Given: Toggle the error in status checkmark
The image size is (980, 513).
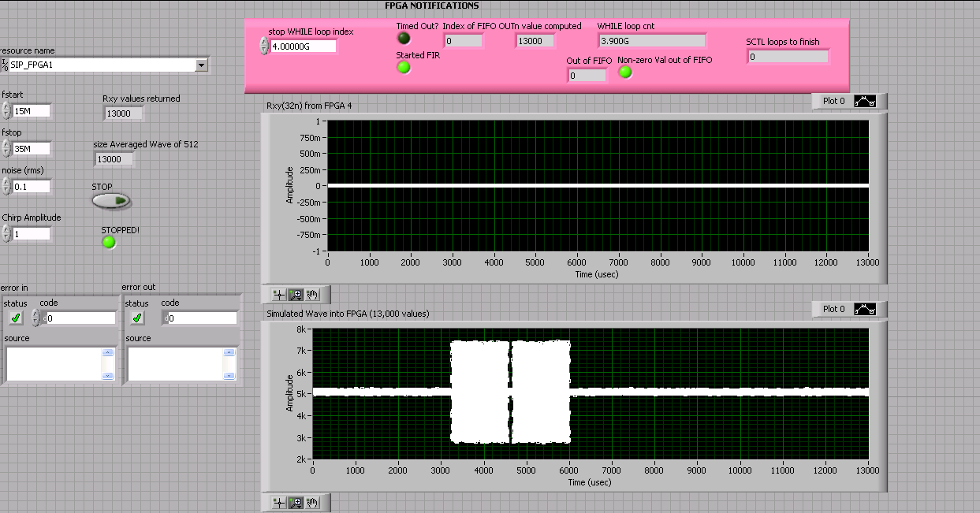Looking at the screenshot, I should pos(16,318).
